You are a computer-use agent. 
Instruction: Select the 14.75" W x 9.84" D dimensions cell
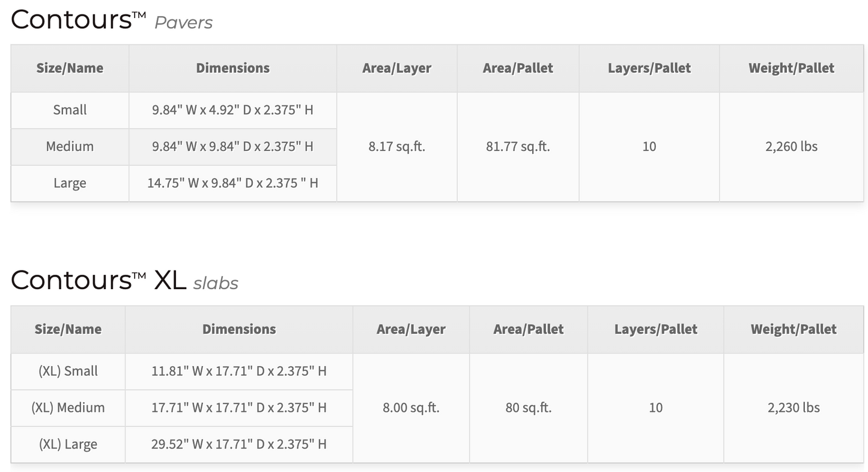pyautogui.click(x=233, y=183)
